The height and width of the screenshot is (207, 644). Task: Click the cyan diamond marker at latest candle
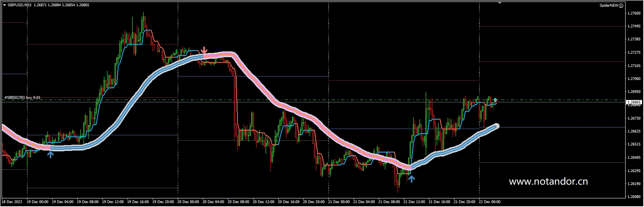(496, 100)
